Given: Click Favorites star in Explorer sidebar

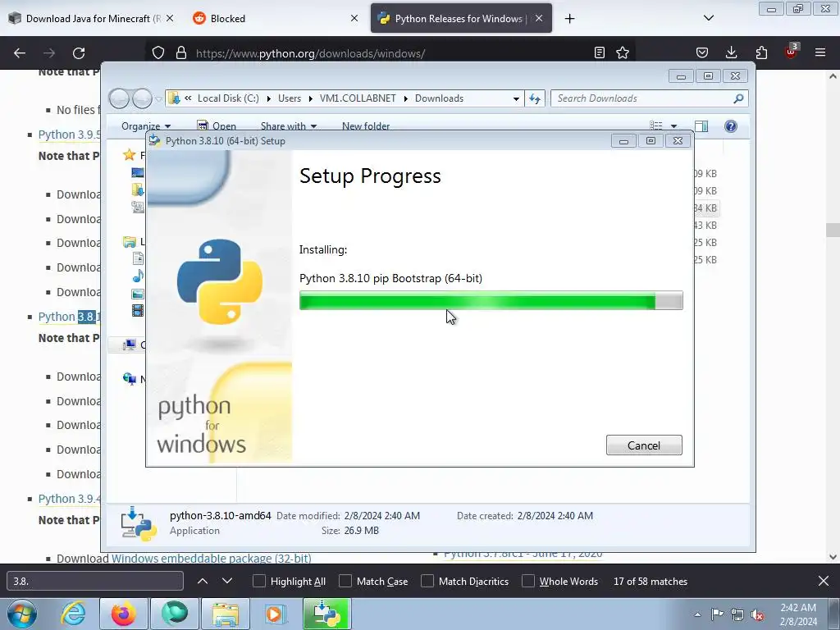Looking at the screenshot, I should click(x=129, y=155).
